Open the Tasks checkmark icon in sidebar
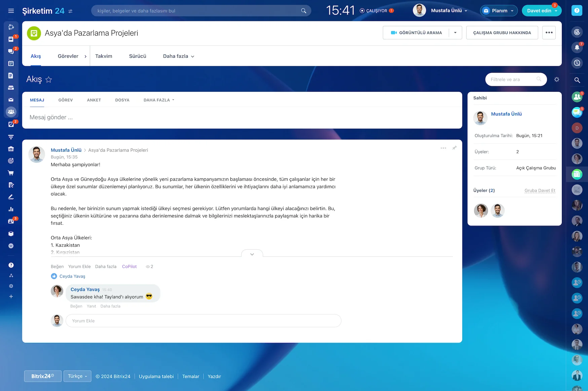The height and width of the screenshot is (391, 588). (x=11, y=124)
